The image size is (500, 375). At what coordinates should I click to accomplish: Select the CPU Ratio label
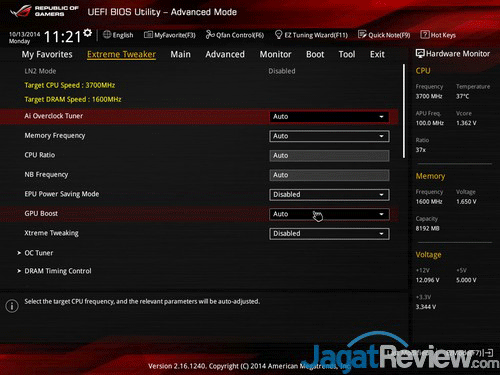(x=40, y=155)
